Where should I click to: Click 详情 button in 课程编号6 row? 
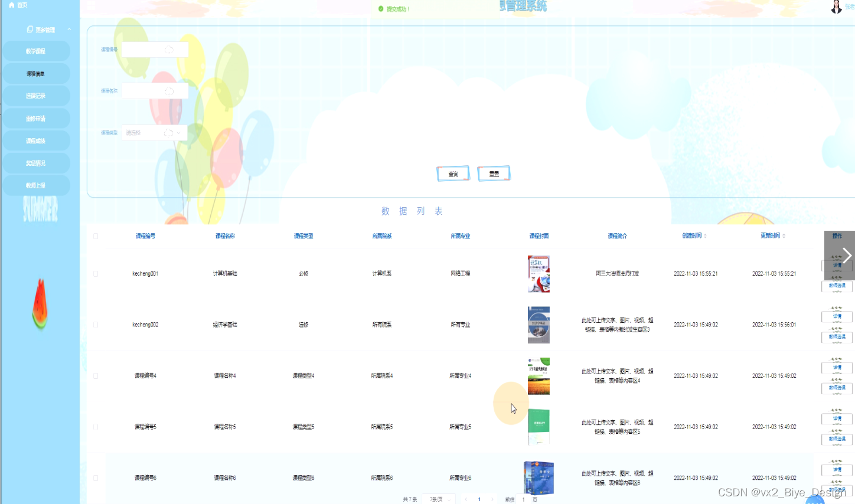click(x=837, y=470)
